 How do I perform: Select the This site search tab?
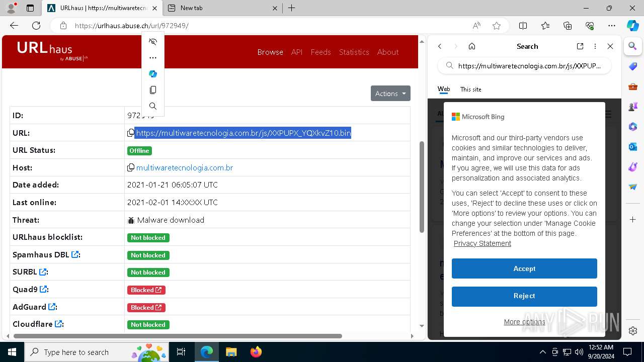(x=470, y=89)
